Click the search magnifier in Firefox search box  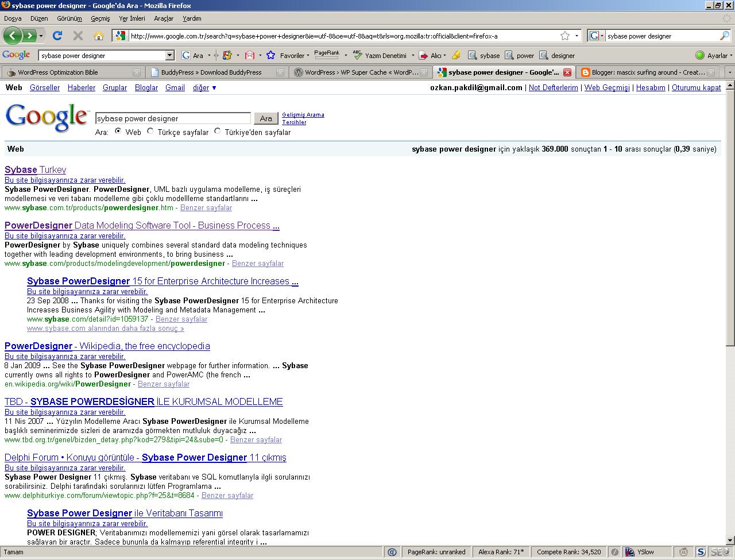725,36
